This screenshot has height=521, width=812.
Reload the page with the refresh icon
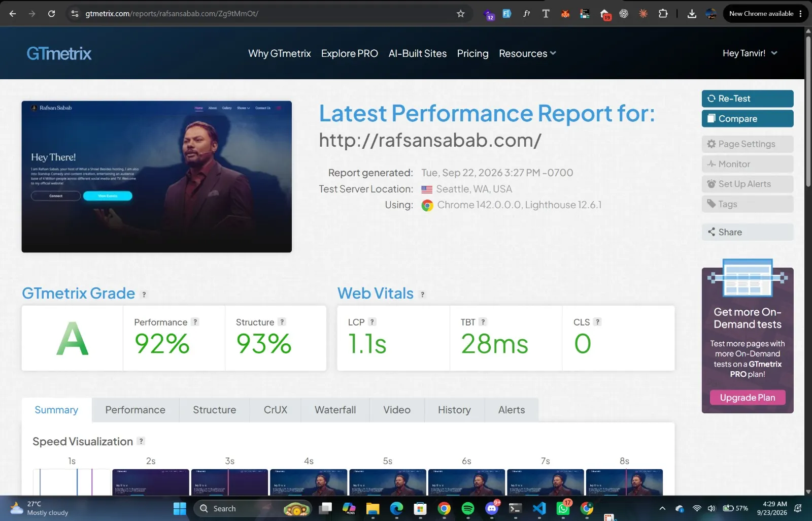click(x=51, y=14)
